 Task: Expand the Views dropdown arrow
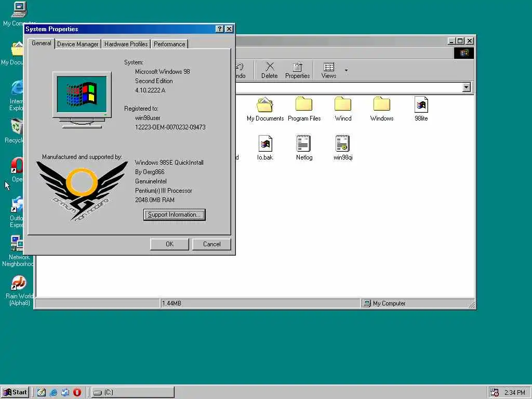[346, 71]
